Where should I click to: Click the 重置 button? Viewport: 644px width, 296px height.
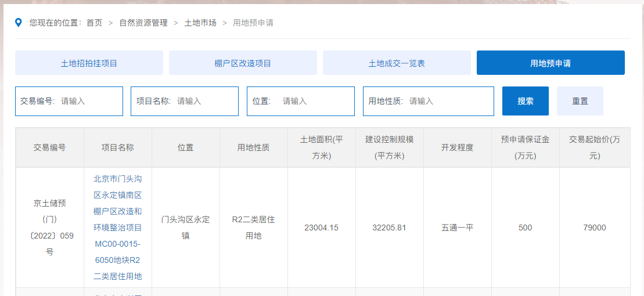coord(580,101)
